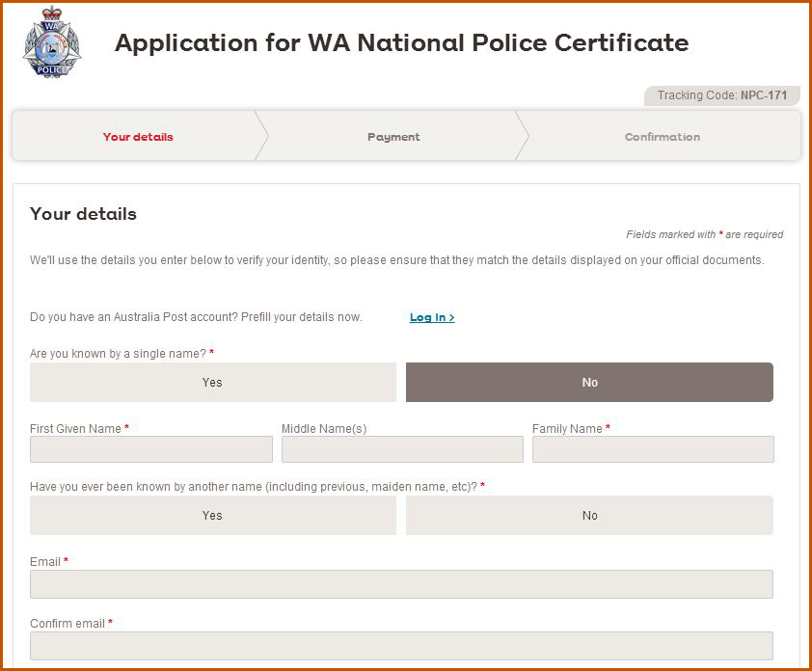The image size is (812, 671).
Task: Focus the Email input field
Action: coord(401,584)
